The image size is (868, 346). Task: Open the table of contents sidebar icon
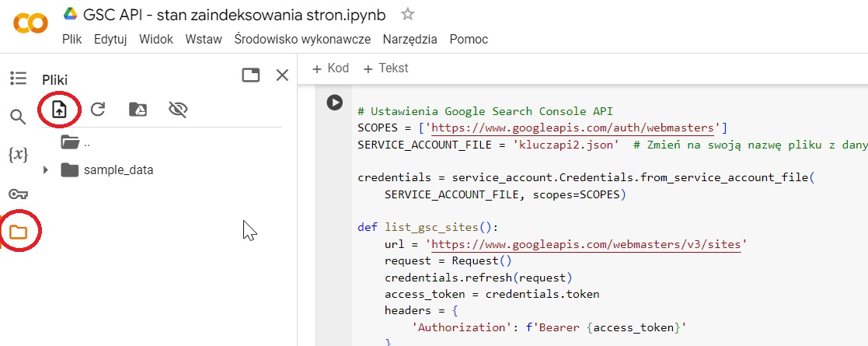[x=19, y=78]
